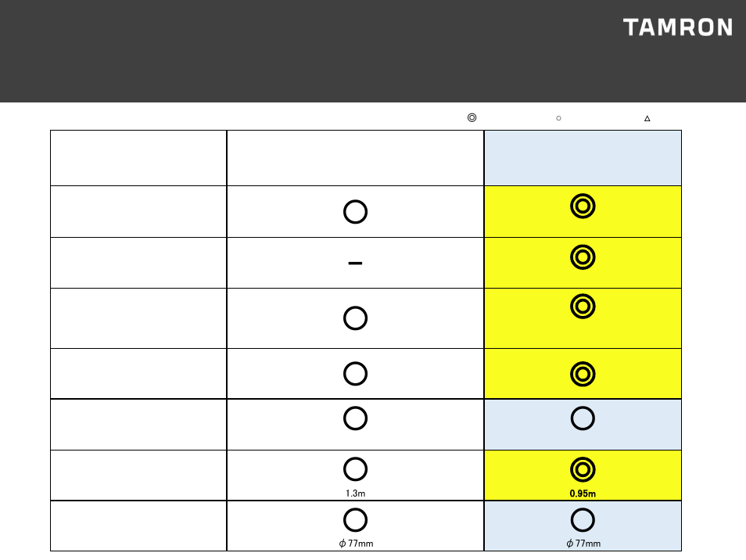
Task: Click the circle above the 1.3m label
Action: (x=355, y=469)
